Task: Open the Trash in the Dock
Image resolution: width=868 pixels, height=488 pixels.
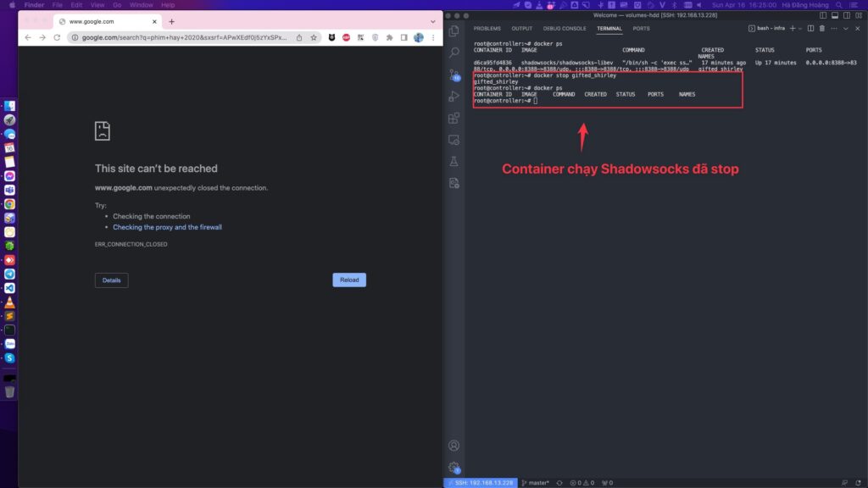Action: [9, 392]
